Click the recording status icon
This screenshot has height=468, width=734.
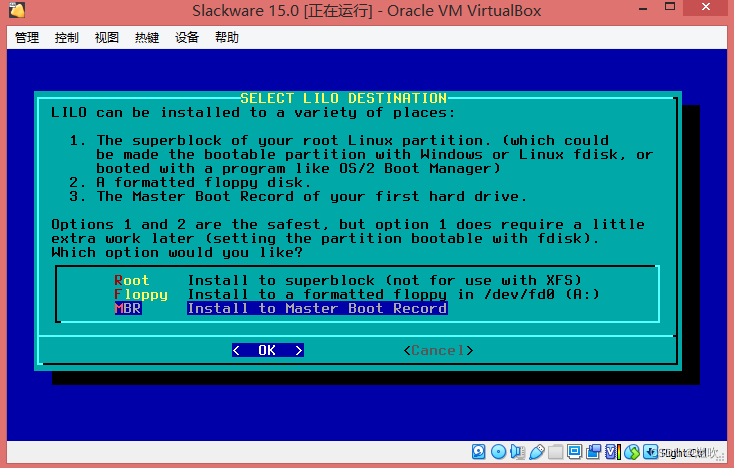click(x=594, y=452)
